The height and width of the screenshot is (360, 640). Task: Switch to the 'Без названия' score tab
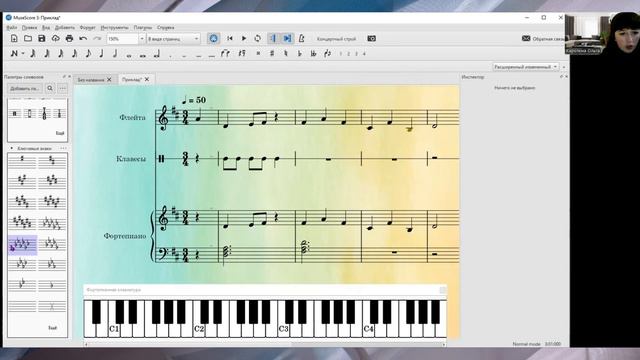point(91,80)
